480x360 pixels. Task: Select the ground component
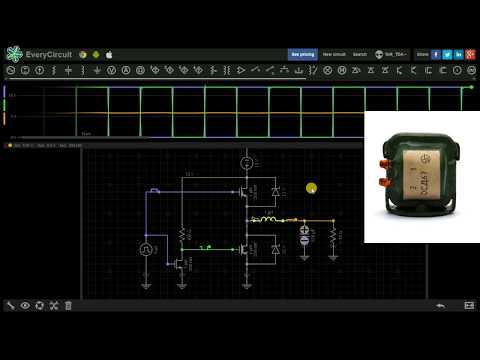[x=97, y=70]
